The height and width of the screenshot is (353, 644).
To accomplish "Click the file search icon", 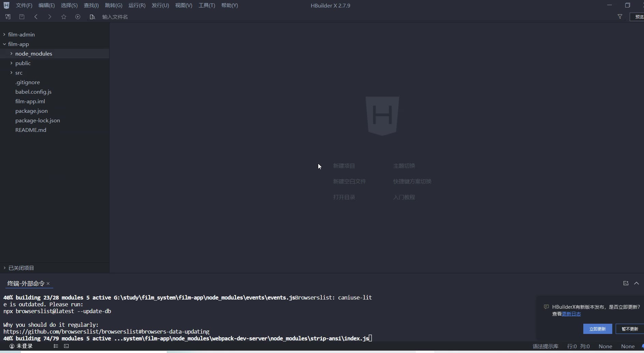I will (92, 17).
